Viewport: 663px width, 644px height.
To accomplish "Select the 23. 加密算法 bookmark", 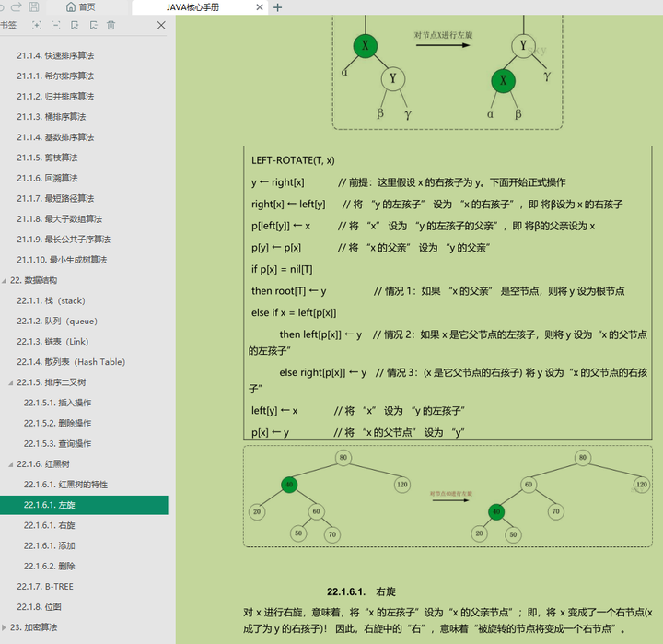I will pos(33,627).
